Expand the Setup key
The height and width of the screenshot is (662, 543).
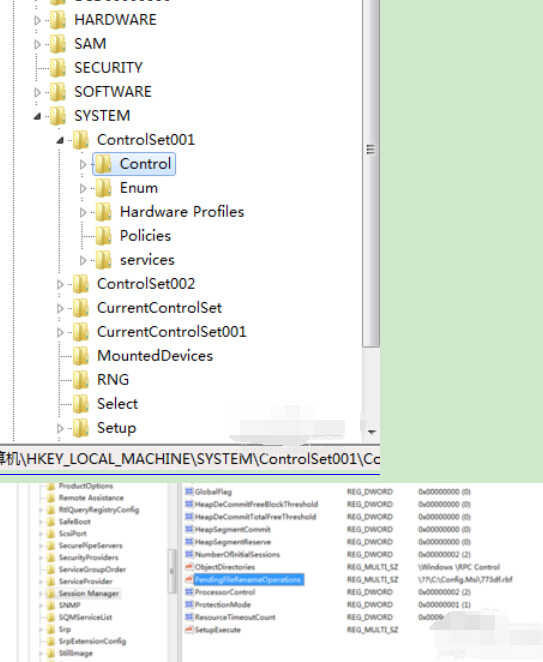[60, 429]
